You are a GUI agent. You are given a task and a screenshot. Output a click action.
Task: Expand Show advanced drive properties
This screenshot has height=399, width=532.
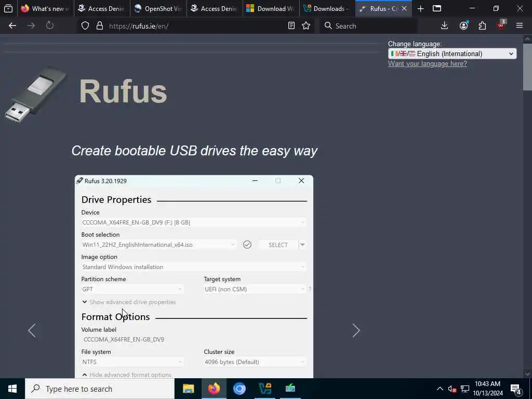(x=129, y=302)
